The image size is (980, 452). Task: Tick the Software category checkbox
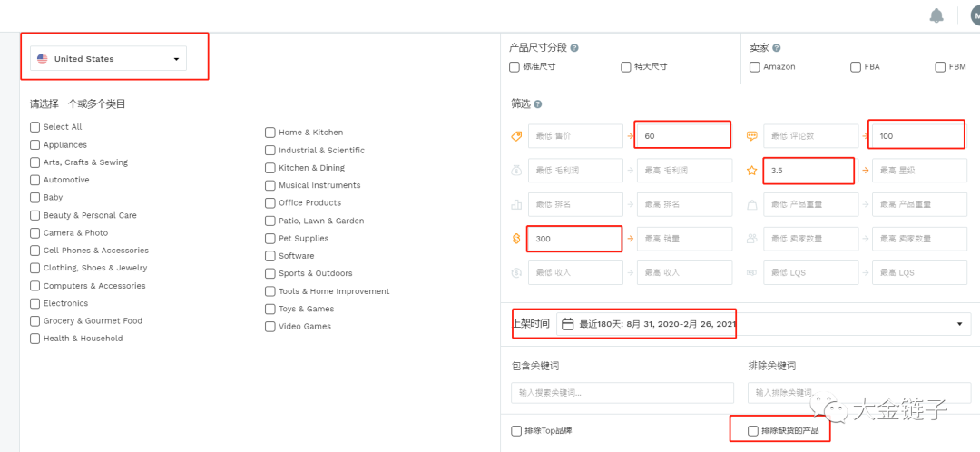[x=270, y=256]
